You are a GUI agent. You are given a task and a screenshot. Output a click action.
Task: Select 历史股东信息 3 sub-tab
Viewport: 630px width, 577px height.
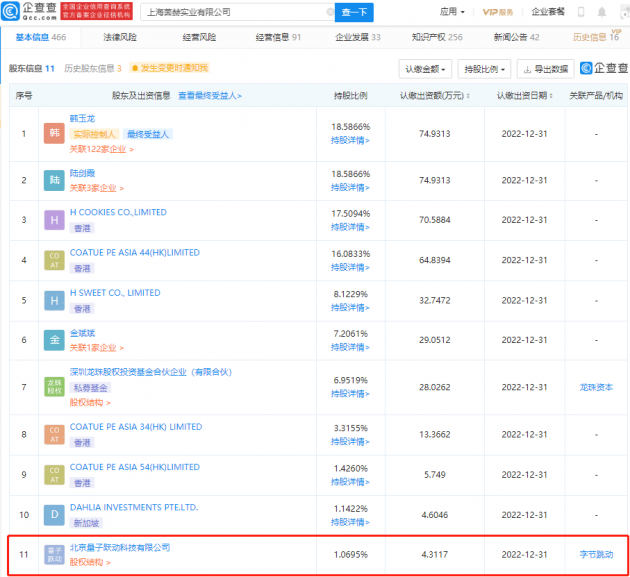pyautogui.click(x=93, y=68)
